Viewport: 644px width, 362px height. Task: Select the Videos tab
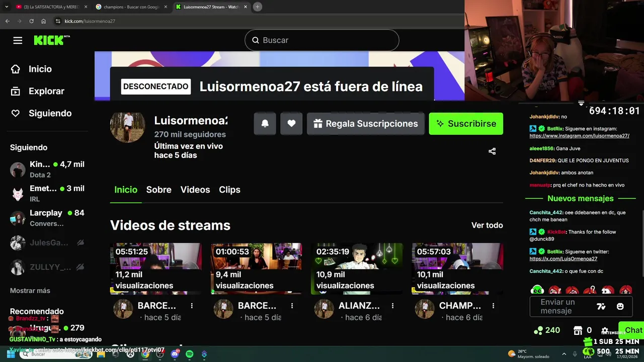(195, 190)
